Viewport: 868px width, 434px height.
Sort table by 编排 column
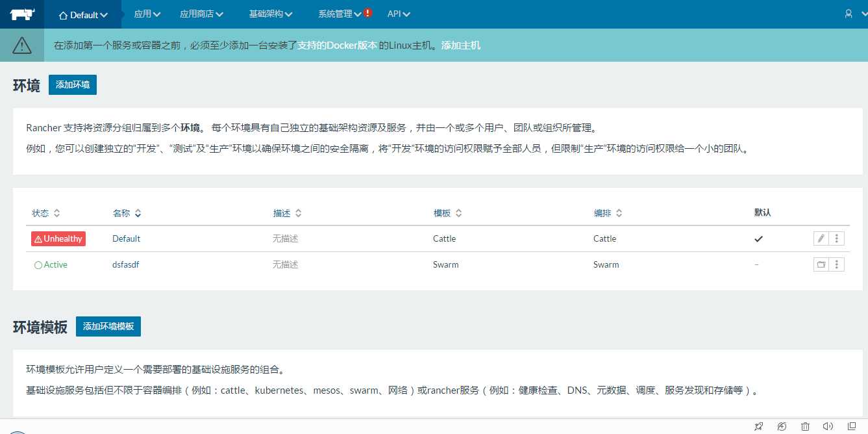coord(608,213)
